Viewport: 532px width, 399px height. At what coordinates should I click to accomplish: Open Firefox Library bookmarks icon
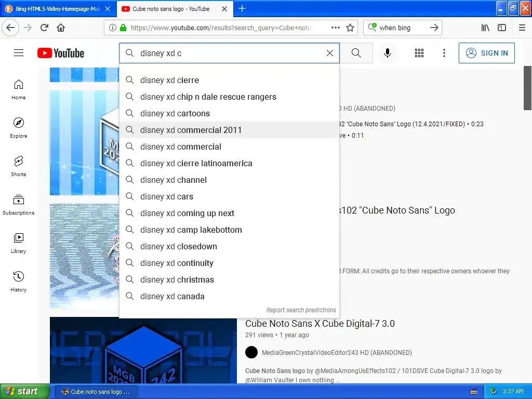click(x=485, y=28)
